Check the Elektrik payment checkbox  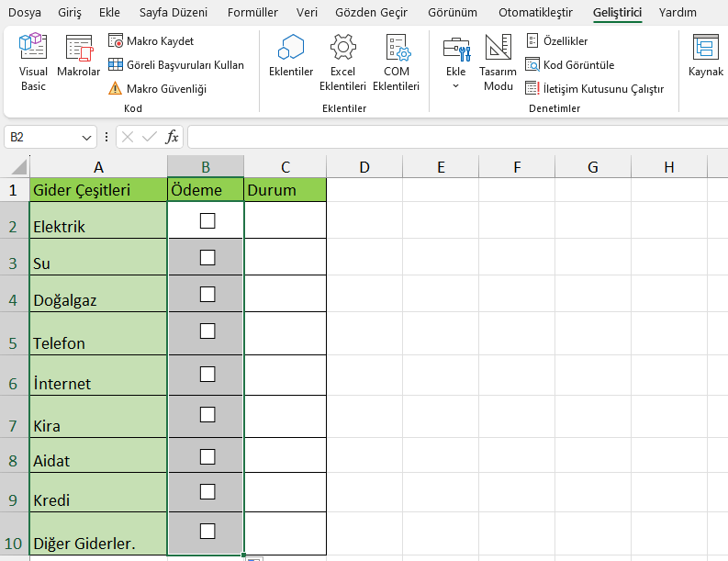click(x=207, y=220)
